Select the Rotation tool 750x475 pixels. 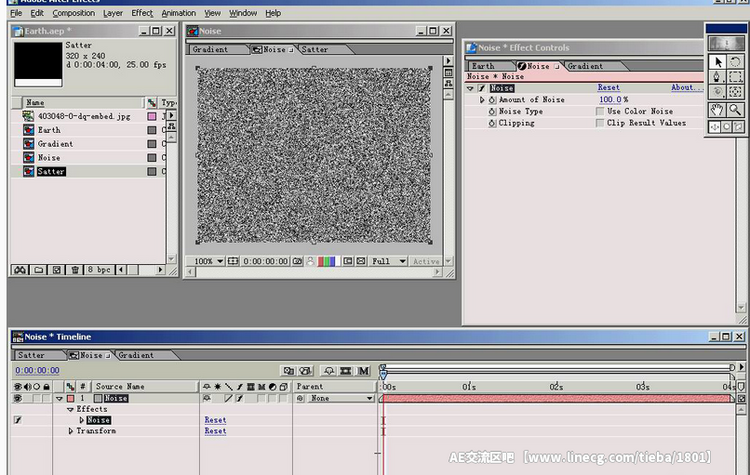[x=735, y=62]
